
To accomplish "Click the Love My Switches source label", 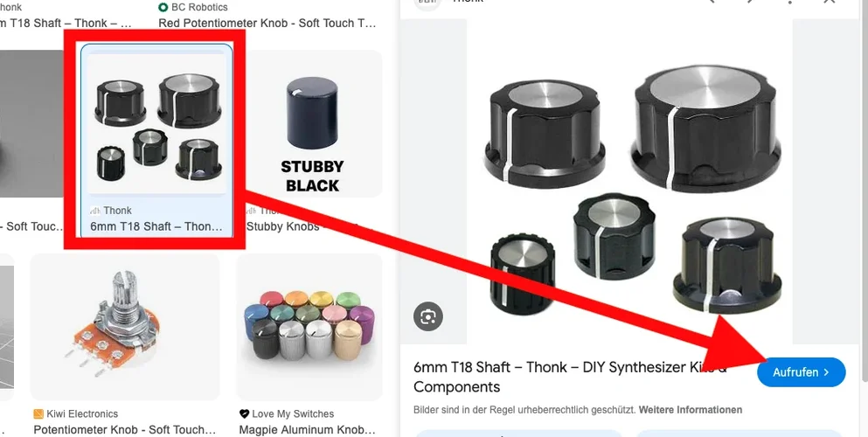I will click(x=293, y=413).
